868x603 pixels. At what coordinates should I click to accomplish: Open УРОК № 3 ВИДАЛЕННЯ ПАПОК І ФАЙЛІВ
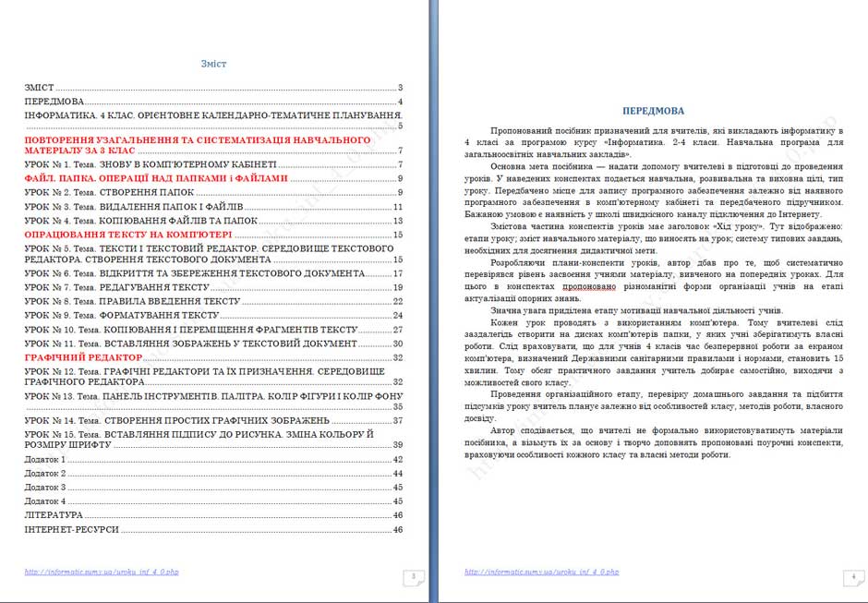[134, 207]
